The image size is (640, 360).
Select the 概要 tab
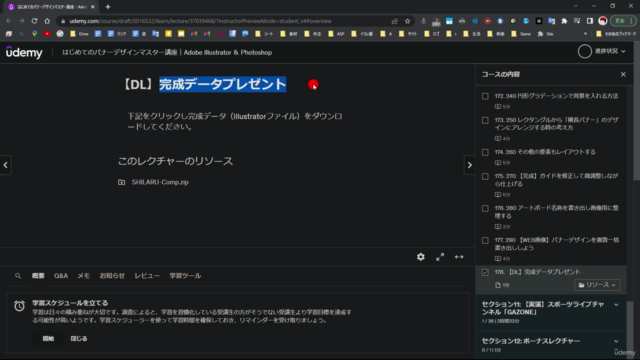(38, 276)
